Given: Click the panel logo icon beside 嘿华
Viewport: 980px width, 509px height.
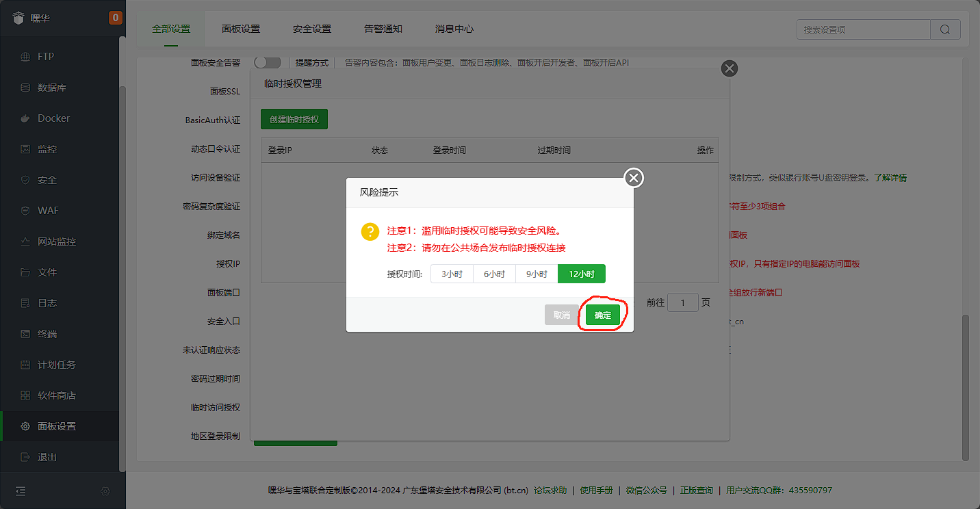Looking at the screenshot, I should (18, 18).
